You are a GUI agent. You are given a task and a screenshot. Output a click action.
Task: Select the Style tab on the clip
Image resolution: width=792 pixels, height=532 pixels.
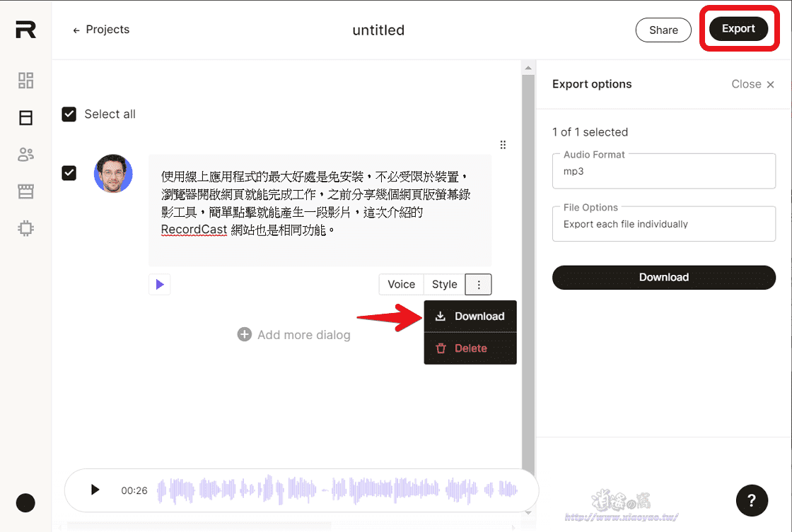[444, 284]
